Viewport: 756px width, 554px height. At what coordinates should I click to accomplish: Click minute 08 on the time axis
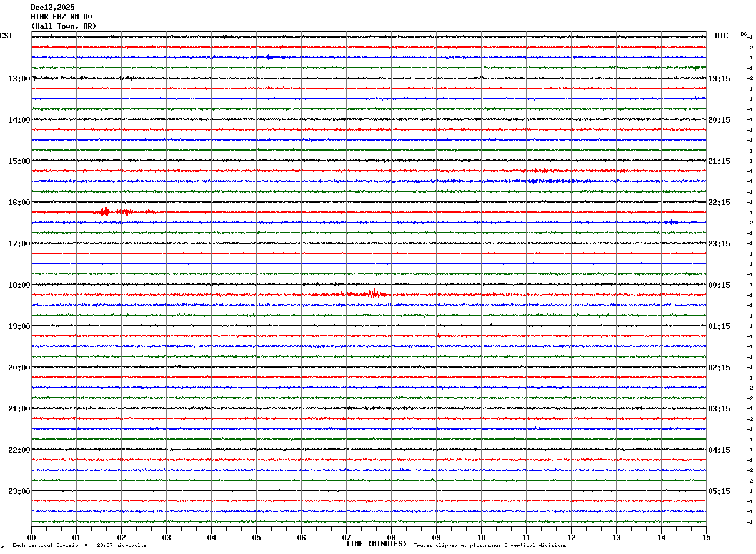pyautogui.click(x=391, y=537)
